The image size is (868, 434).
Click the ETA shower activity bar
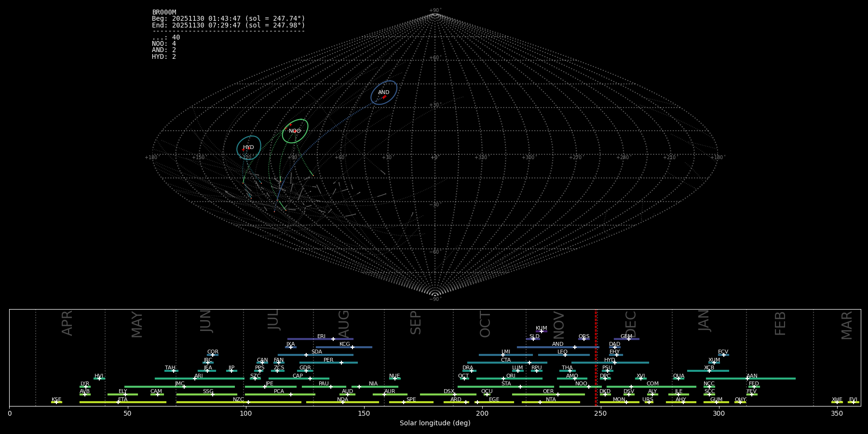123,402
